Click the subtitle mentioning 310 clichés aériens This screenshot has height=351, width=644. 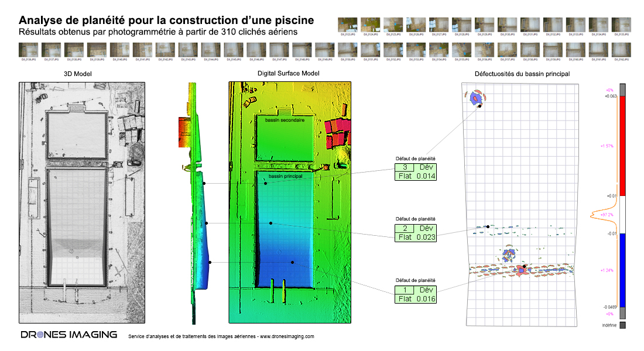pyautogui.click(x=158, y=32)
